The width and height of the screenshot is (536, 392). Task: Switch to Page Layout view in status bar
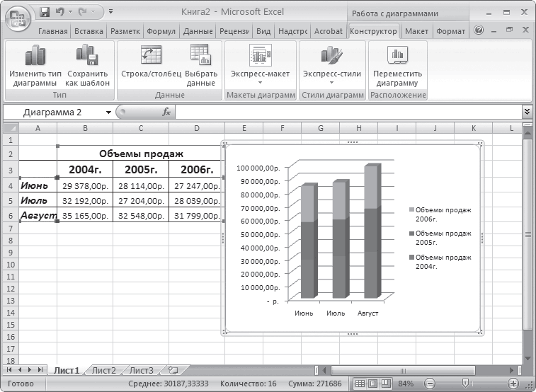point(373,384)
